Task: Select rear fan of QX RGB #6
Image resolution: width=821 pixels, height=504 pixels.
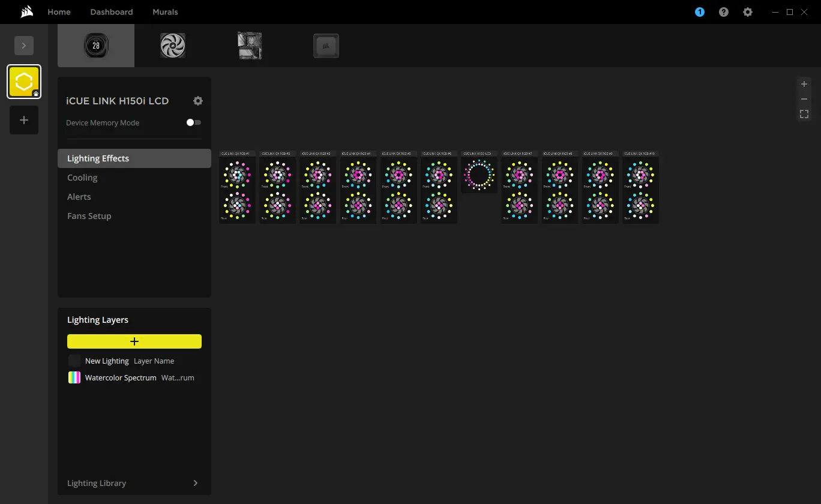Action: [x=439, y=206]
